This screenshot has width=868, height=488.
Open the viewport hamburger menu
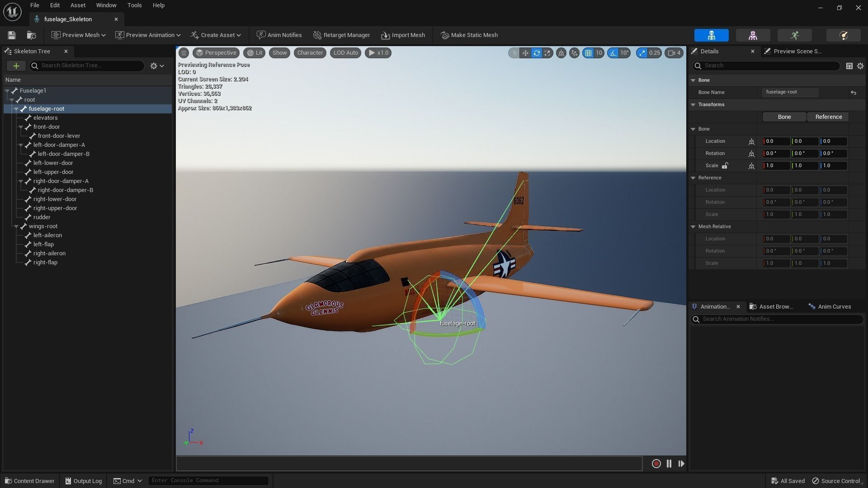pyautogui.click(x=184, y=53)
